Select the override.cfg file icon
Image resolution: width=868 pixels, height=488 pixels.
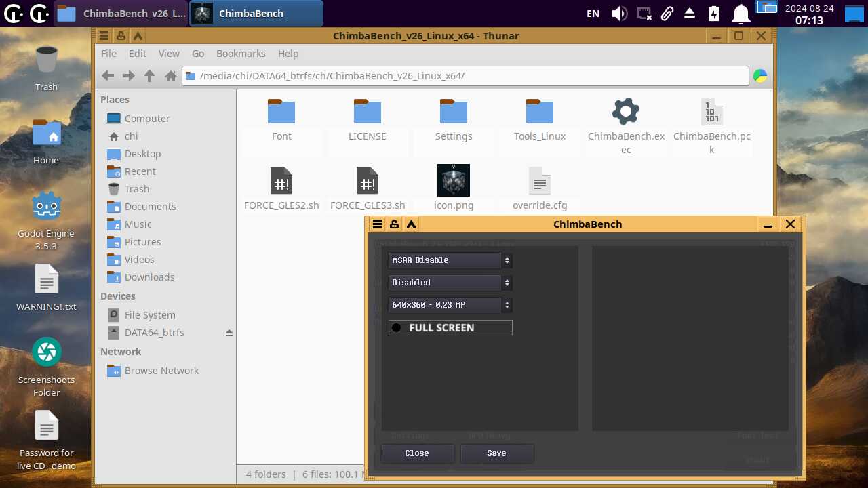[x=540, y=180]
